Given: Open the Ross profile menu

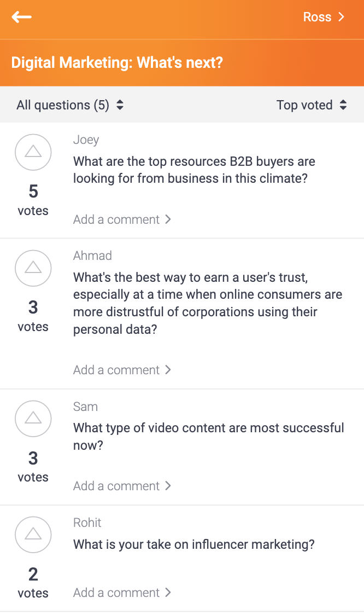Looking at the screenshot, I should click(x=324, y=17).
